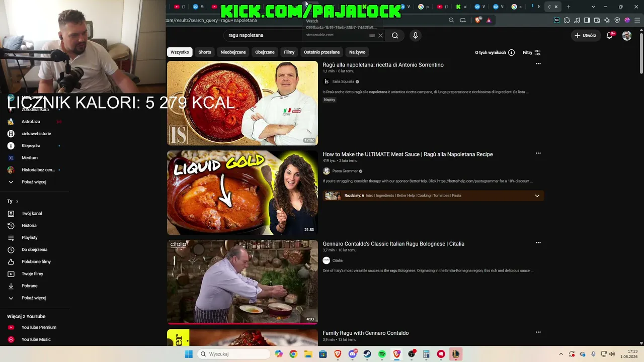Image resolution: width=644 pixels, height=362 pixels.
Task: Open title 'Gennaro Contaldo's Classic Italian Ragu Bolognese'
Action: (x=393, y=244)
